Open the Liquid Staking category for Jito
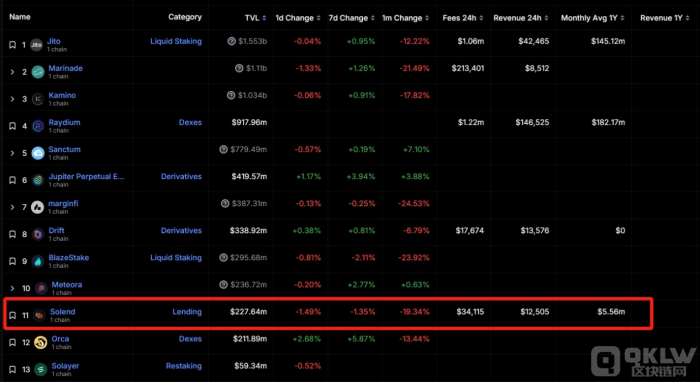Screen dimensions: 700x382 point(176,41)
